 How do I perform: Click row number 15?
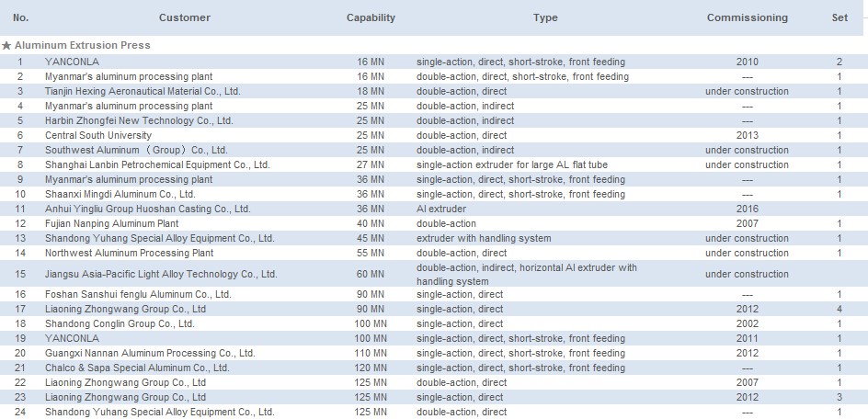(x=20, y=274)
